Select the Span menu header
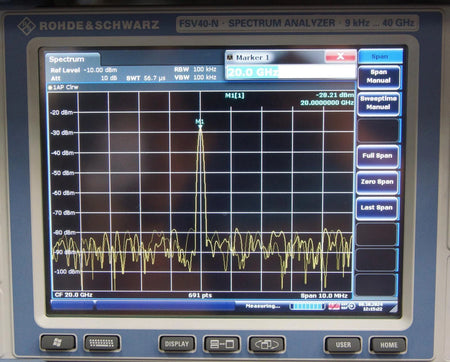This screenshot has width=450, height=362. point(380,57)
